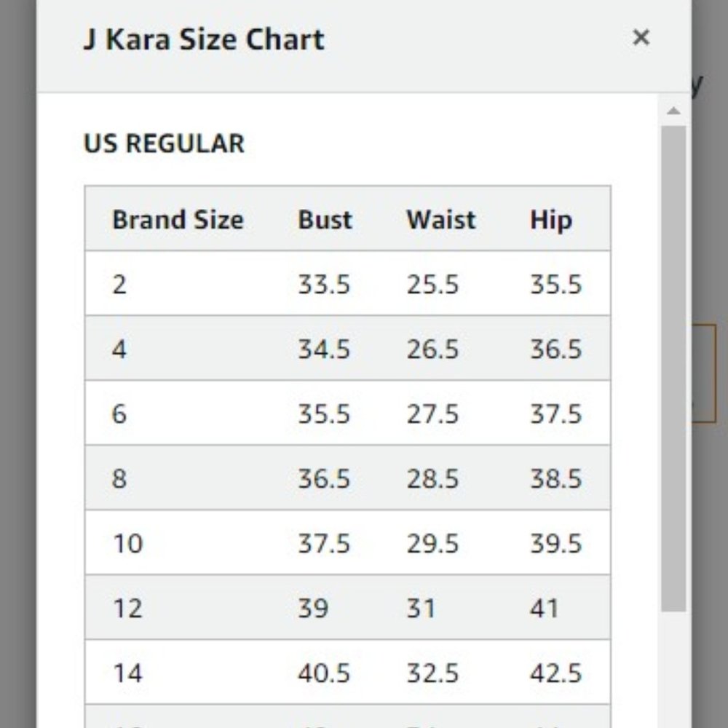This screenshot has width=728, height=728.
Task: Click the scrollbar track below the thumb
Action: tap(673, 670)
